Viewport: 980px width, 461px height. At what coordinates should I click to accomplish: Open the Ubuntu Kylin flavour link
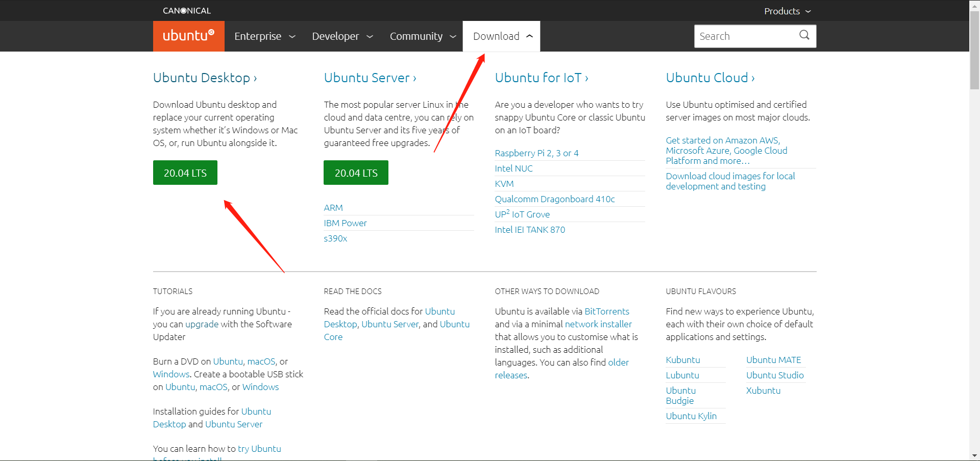coord(691,416)
